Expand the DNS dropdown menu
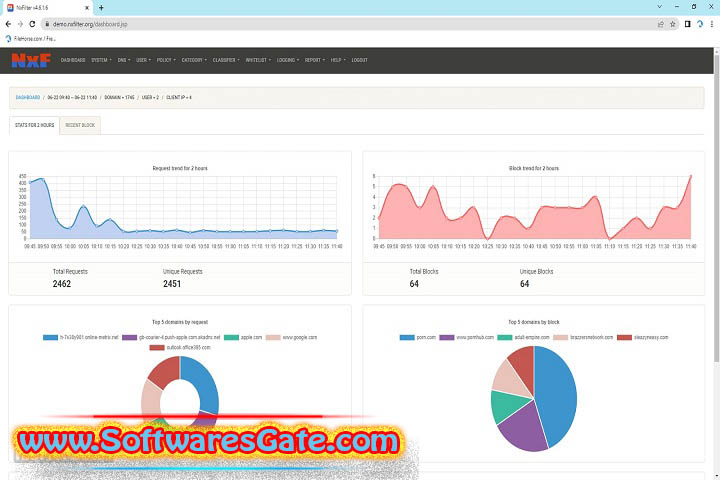The width and height of the screenshot is (720, 480). click(x=124, y=60)
